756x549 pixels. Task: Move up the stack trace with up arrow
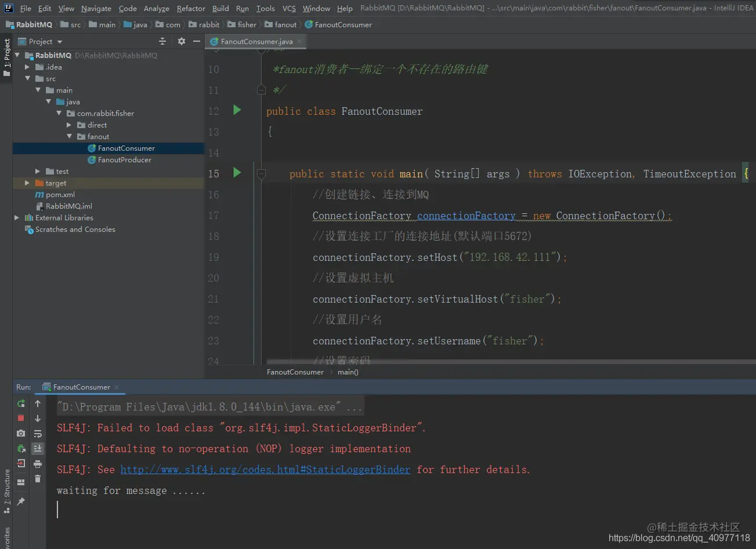coord(38,403)
